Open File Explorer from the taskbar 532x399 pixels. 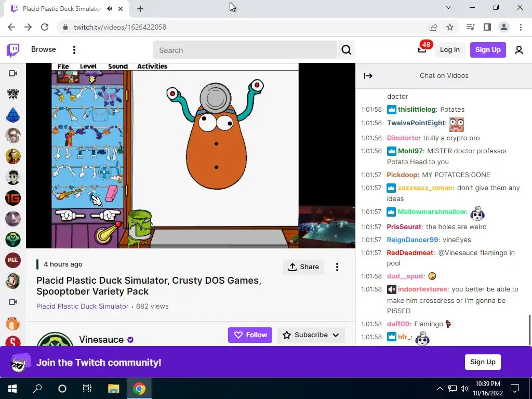[114, 389]
